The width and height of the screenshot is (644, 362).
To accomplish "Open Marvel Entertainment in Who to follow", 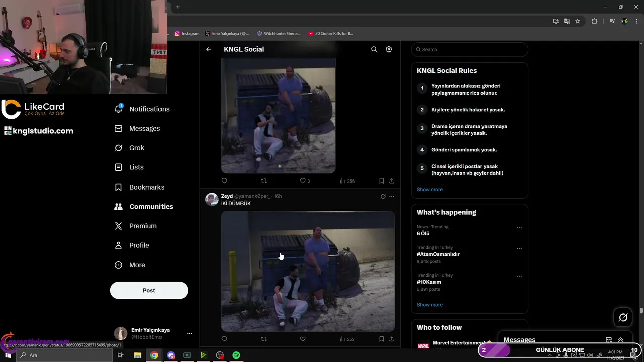I will tap(458, 344).
